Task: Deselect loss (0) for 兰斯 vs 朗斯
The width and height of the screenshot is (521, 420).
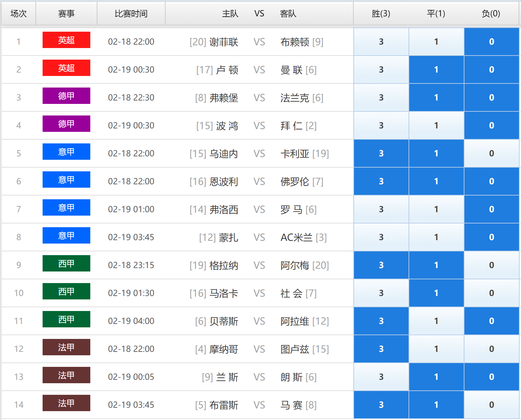Action: click(x=492, y=377)
